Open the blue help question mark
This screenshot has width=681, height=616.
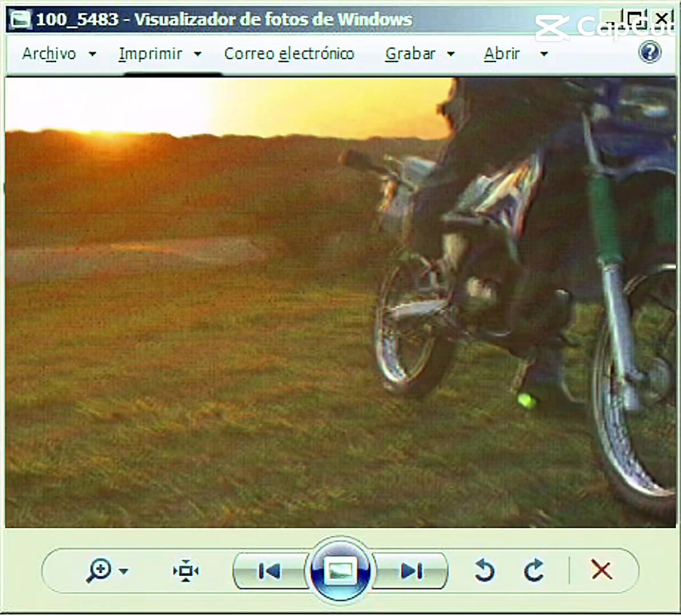tap(650, 53)
